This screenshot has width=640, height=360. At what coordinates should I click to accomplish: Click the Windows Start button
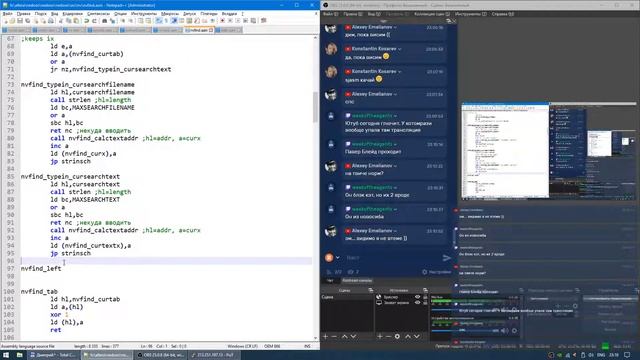point(6,355)
